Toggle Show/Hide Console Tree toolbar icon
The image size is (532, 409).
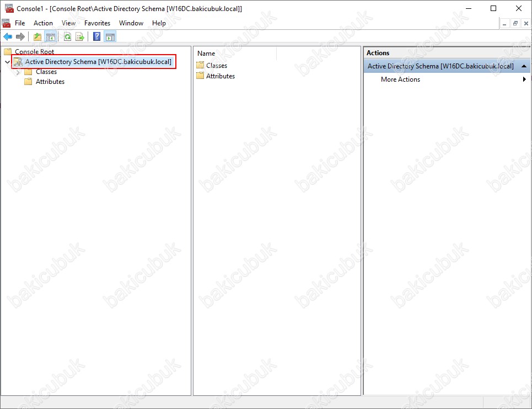[x=50, y=37]
